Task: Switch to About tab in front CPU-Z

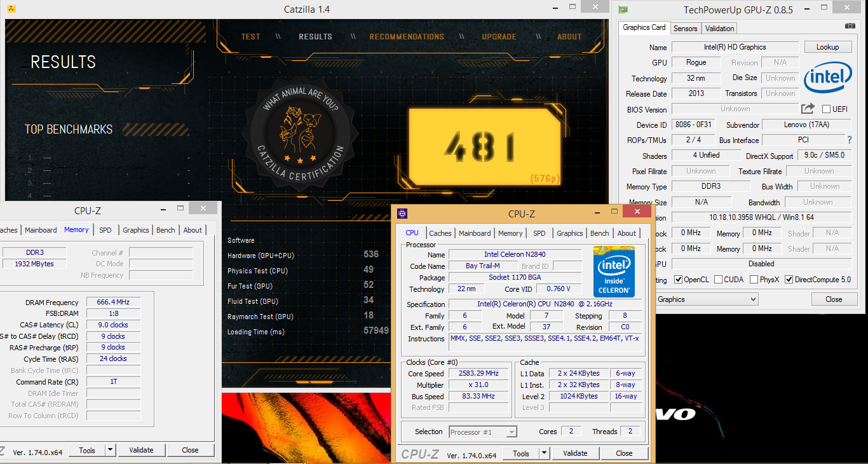Action: [627, 233]
